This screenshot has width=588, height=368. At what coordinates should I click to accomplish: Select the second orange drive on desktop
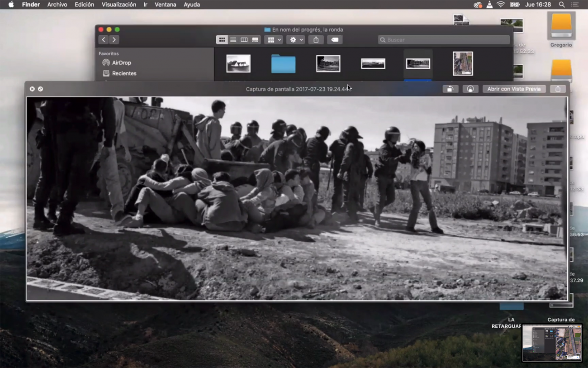pos(561,71)
